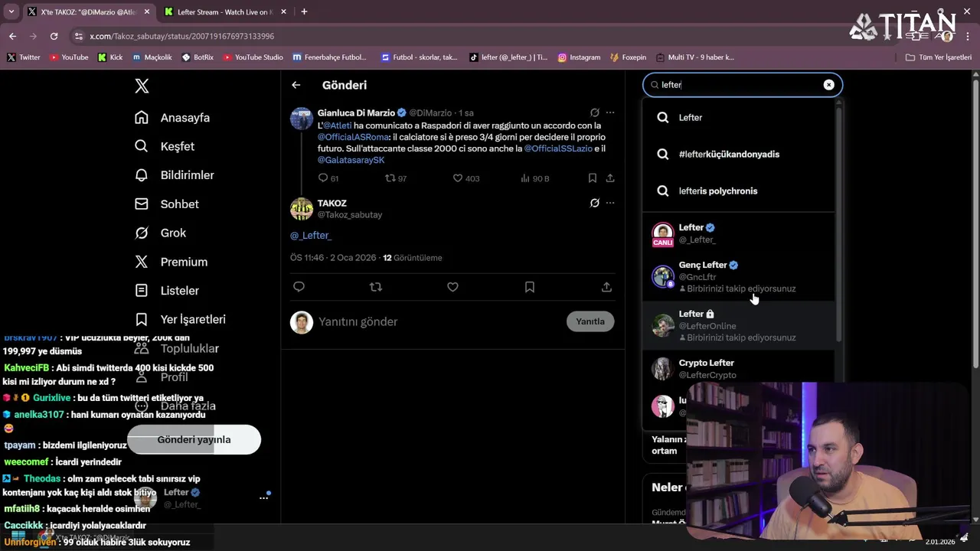
Task: Open Premium page
Action: (171, 262)
